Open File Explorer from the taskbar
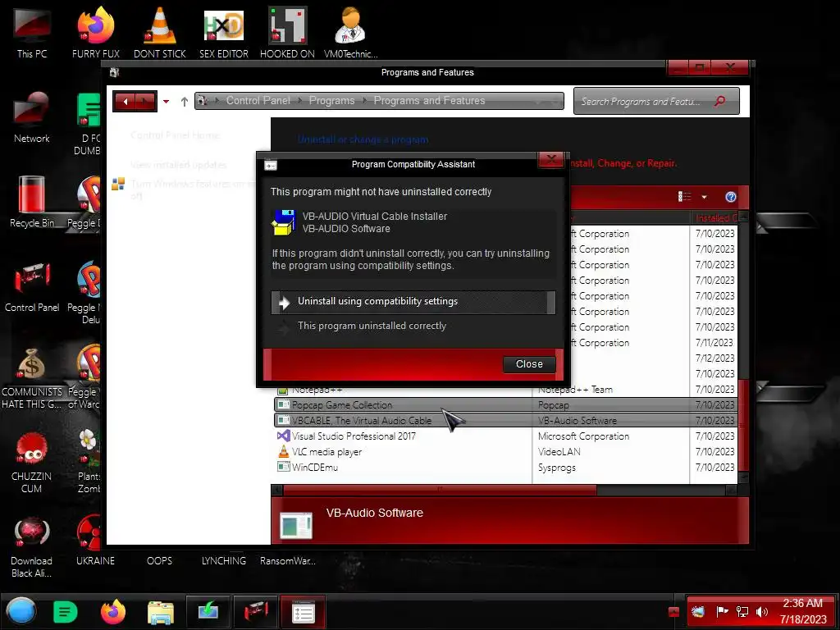Image resolution: width=840 pixels, height=630 pixels. (x=160, y=612)
